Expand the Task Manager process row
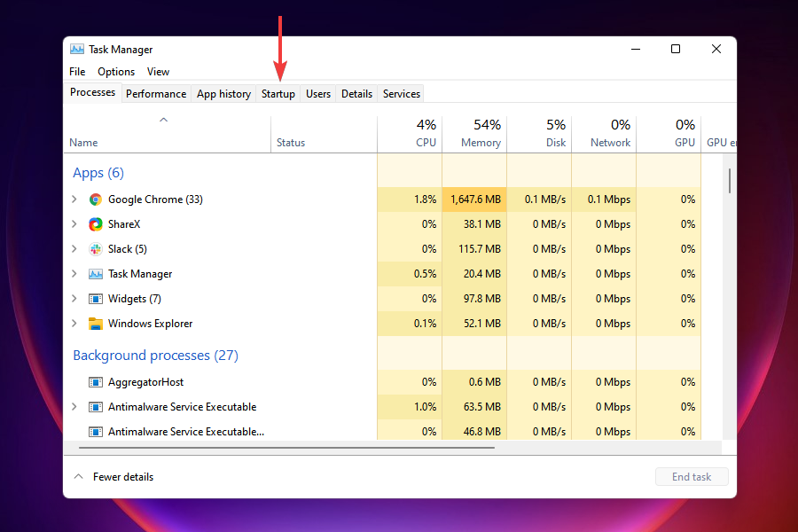This screenshot has height=532, width=798. point(74,274)
